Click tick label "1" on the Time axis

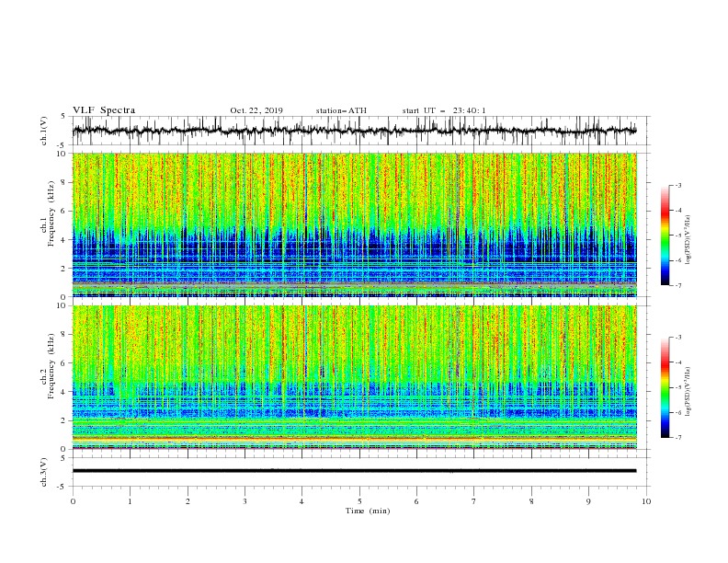pos(130,501)
